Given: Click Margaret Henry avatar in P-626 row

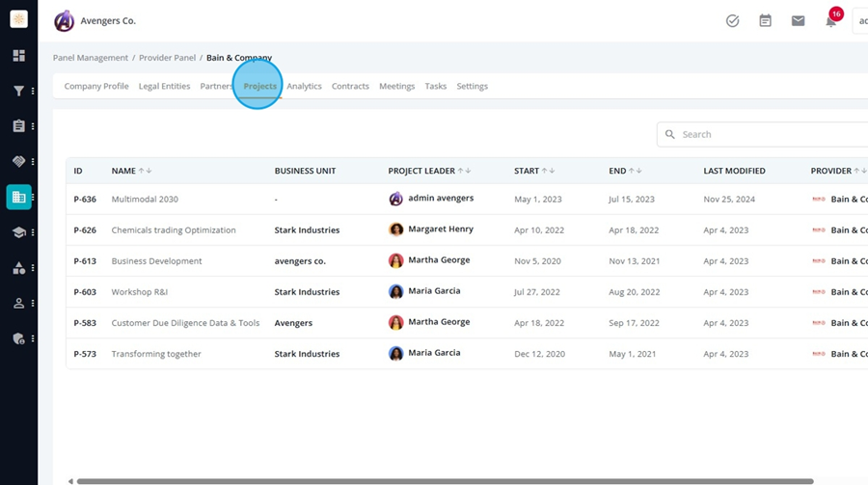Looking at the screenshot, I should coord(395,229).
